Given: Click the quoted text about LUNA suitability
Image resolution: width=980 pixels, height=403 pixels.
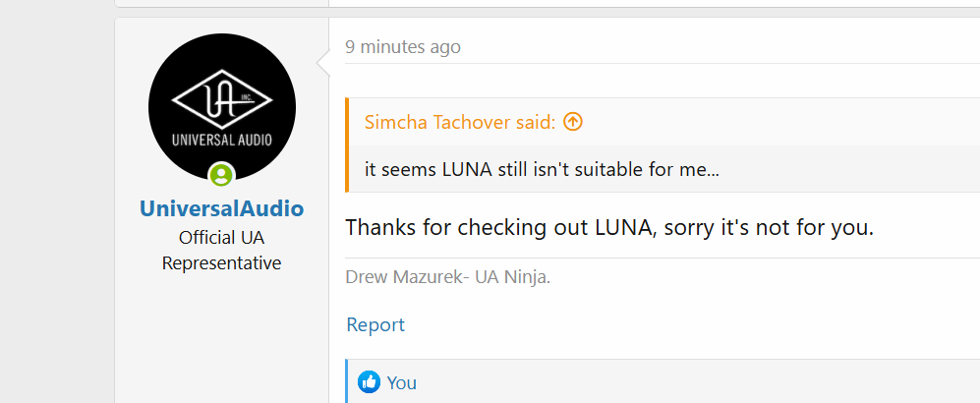Looking at the screenshot, I should tap(542, 169).
